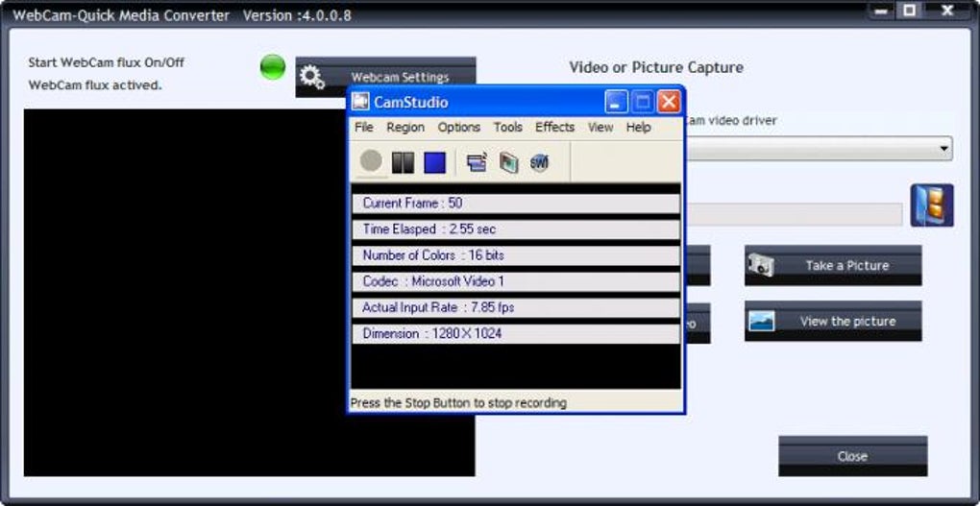Click 'Dimension : 1280 X 1024' row
The image size is (980, 506).
click(516, 333)
